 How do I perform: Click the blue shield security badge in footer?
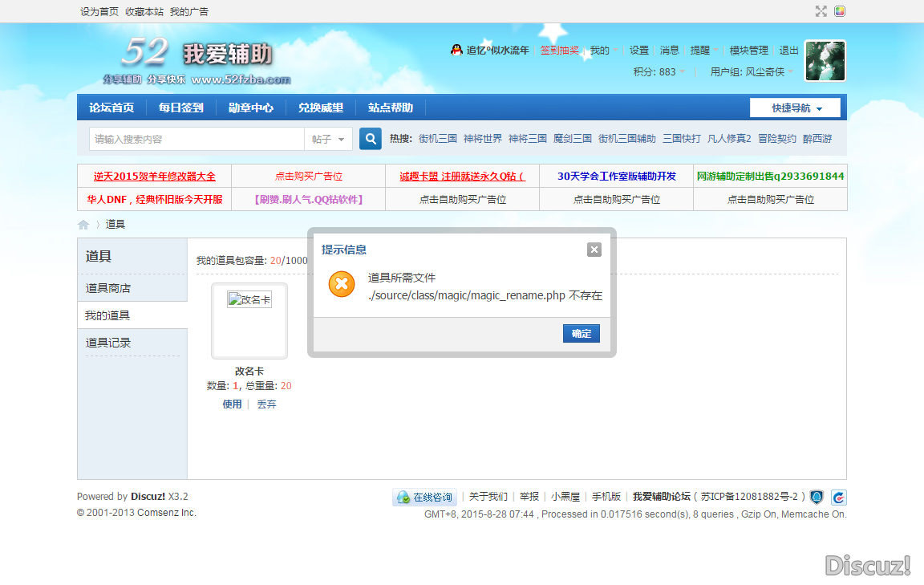point(817,497)
